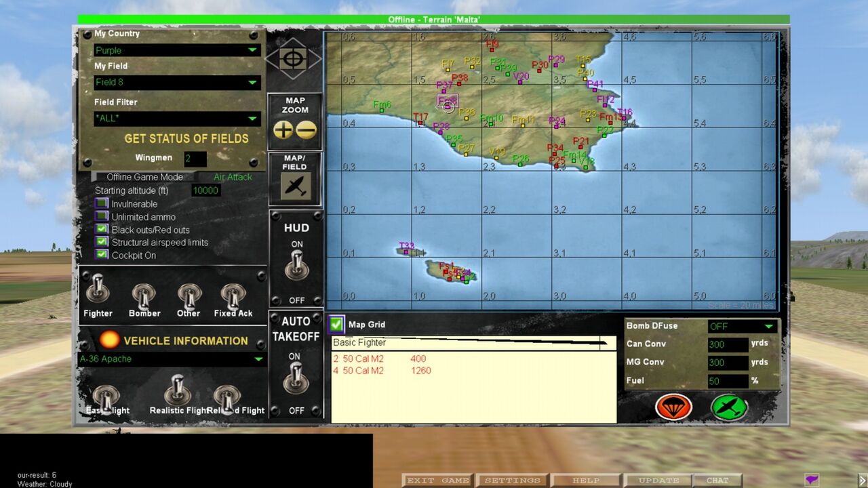
Task: Select field P29 marker on the map
Action: (555, 66)
